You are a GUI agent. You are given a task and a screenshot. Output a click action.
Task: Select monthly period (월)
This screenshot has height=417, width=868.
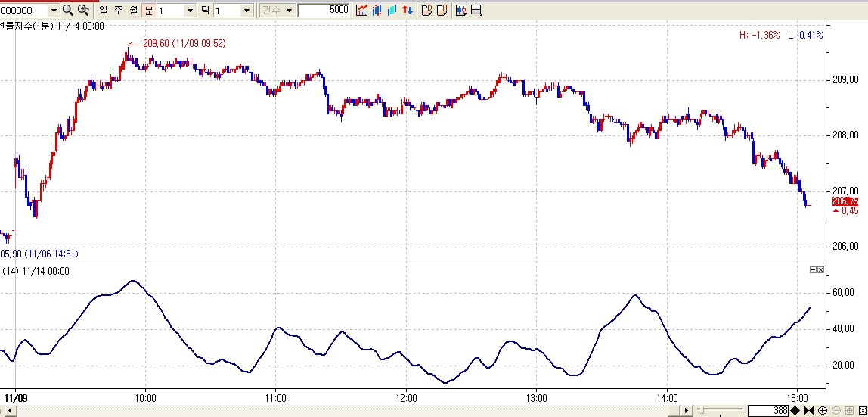(x=134, y=10)
